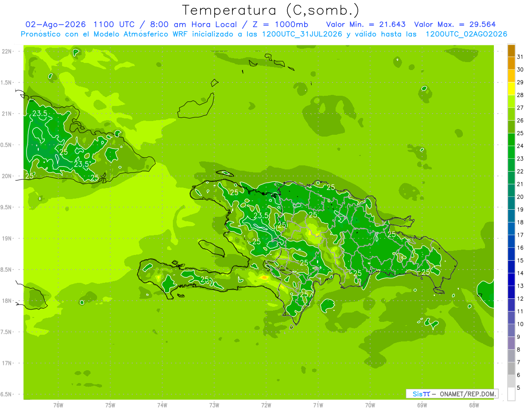
Task: Click the "9.5N" latitude axis label
Action: (6, 207)
